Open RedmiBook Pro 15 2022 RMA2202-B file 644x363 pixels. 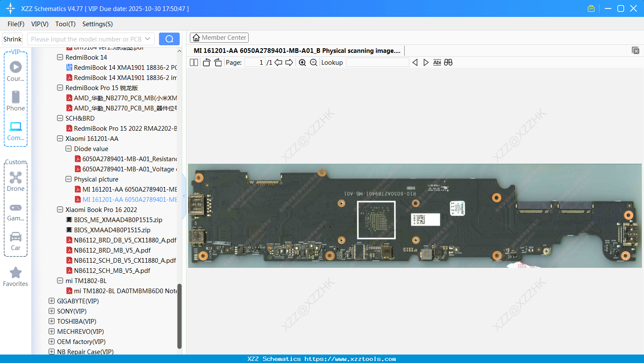pyautogui.click(x=121, y=129)
